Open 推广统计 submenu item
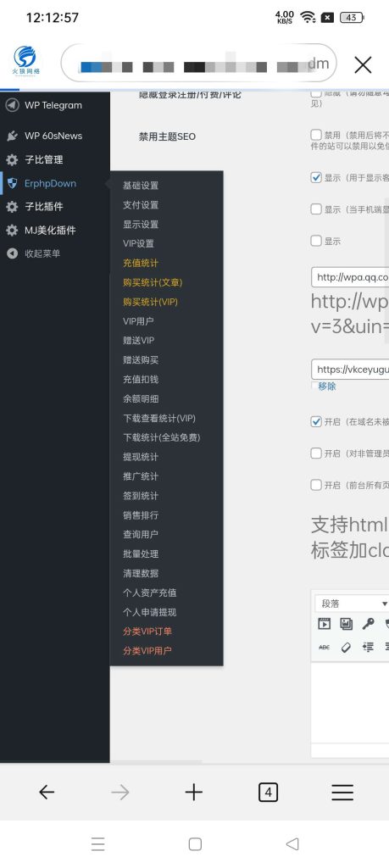Screen dimensions: 389x868 141,476
